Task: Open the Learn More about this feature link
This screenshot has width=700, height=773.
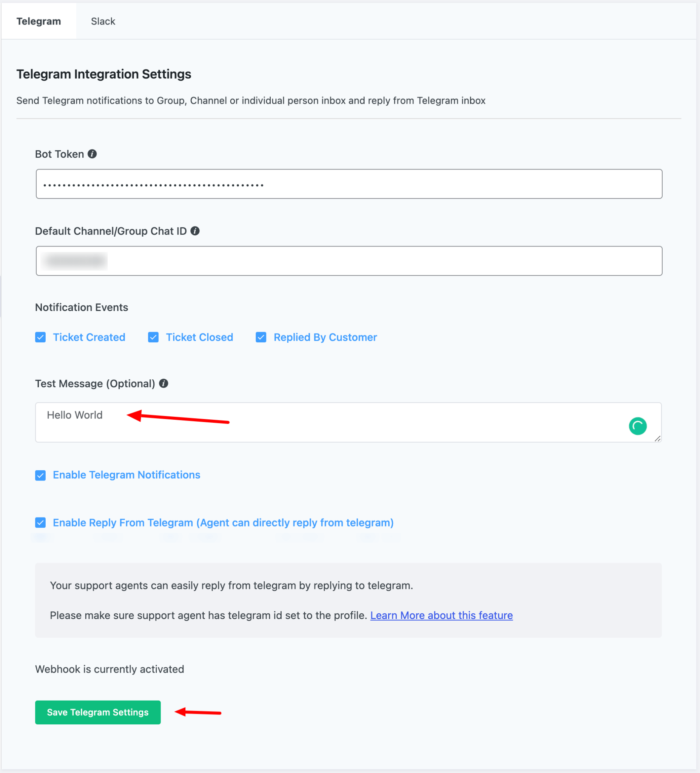Action: [x=441, y=615]
